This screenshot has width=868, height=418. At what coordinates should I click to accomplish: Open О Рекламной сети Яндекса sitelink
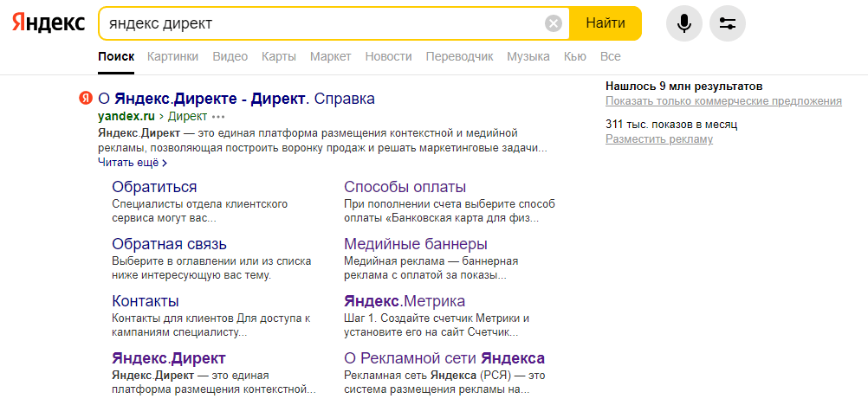pyautogui.click(x=444, y=358)
